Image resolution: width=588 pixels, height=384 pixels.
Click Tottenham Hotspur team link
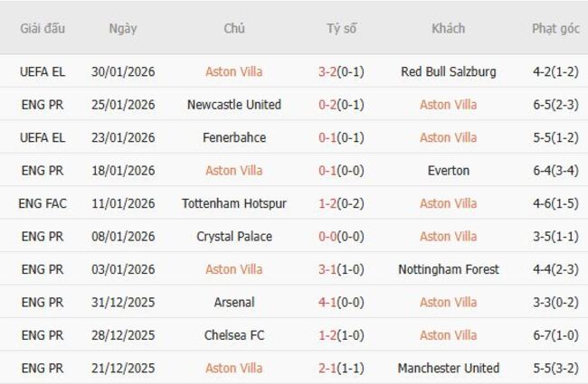pos(233,204)
